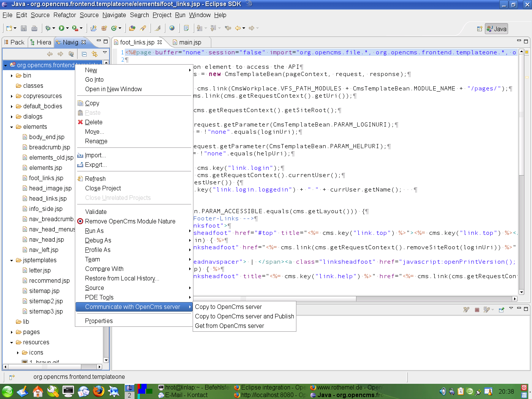Click the green Run icon

(x=62, y=28)
